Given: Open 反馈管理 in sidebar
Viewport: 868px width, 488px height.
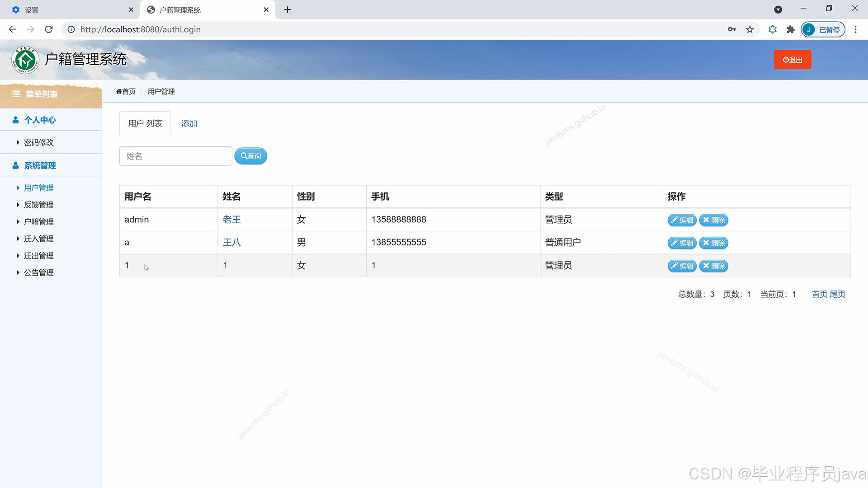Looking at the screenshot, I should coord(38,205).
